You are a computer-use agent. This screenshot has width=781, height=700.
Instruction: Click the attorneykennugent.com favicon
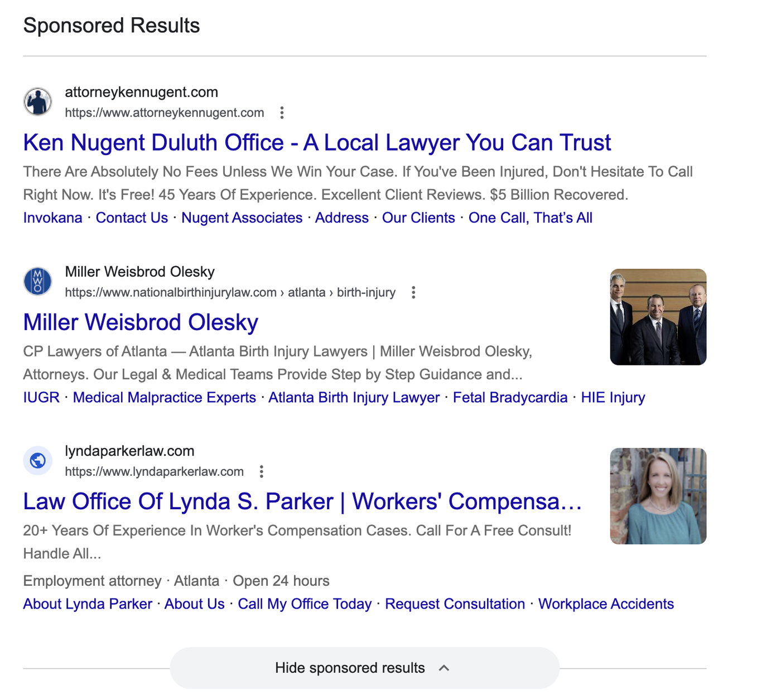pyautogui.click(x=37, y=102)
